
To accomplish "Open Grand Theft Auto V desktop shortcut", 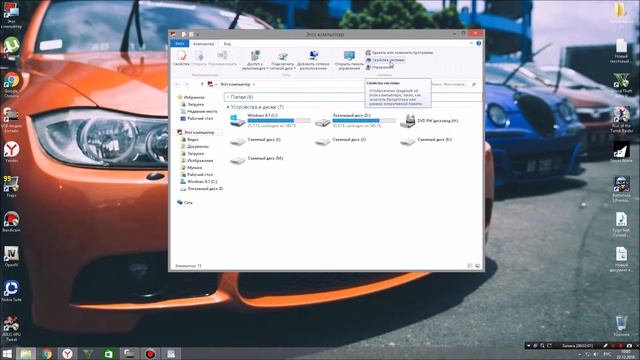I will pyautogui.click(x=621, y=84).
